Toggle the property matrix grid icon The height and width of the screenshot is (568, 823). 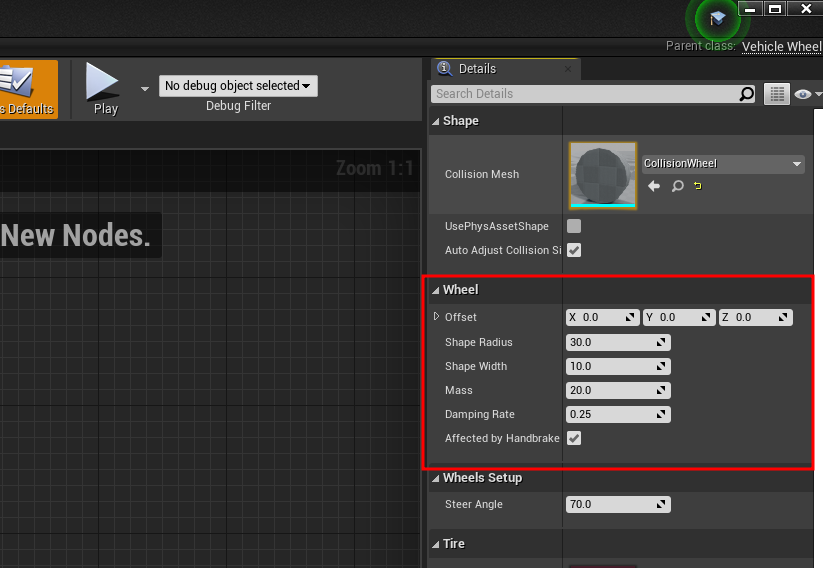coord(776,94)
